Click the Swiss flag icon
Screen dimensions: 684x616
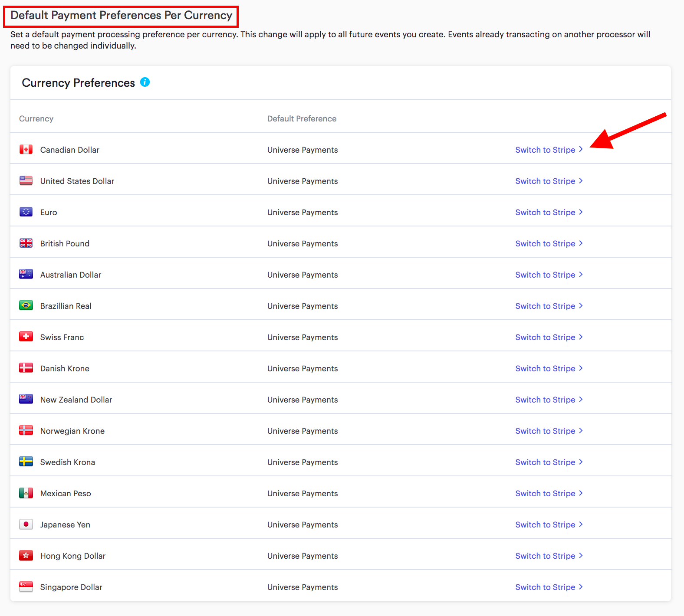pyautogui.click(x=26, y=337)
